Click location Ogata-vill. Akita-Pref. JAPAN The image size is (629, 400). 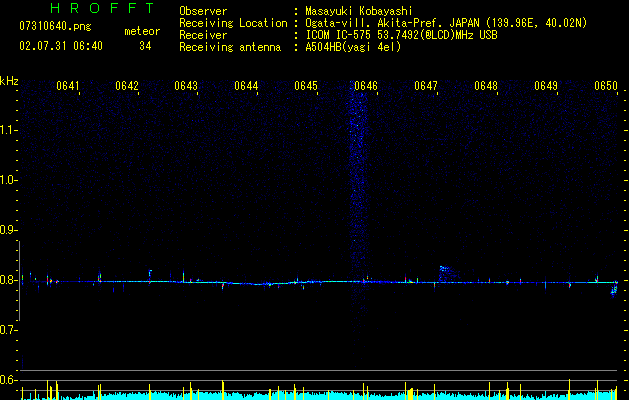click(393, 23)
